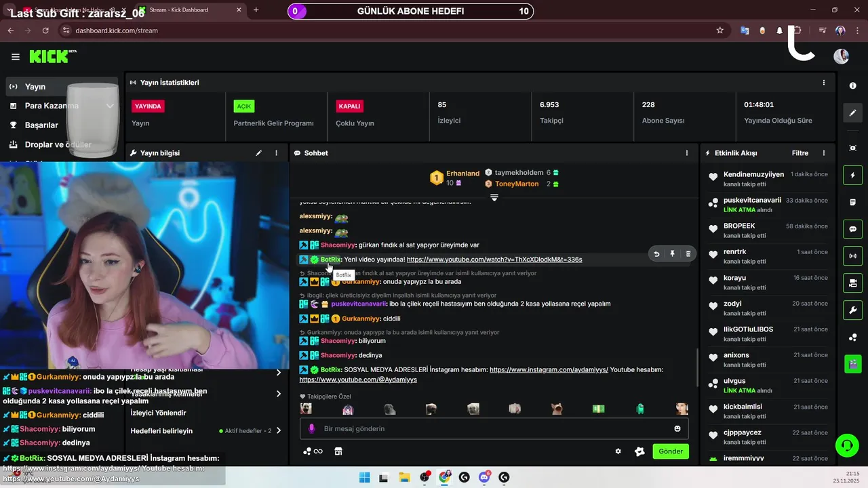This screenshot has width=868, height=488.
Task: Toggle the wrench mod tools sidebar button
Action: point(852,310)
